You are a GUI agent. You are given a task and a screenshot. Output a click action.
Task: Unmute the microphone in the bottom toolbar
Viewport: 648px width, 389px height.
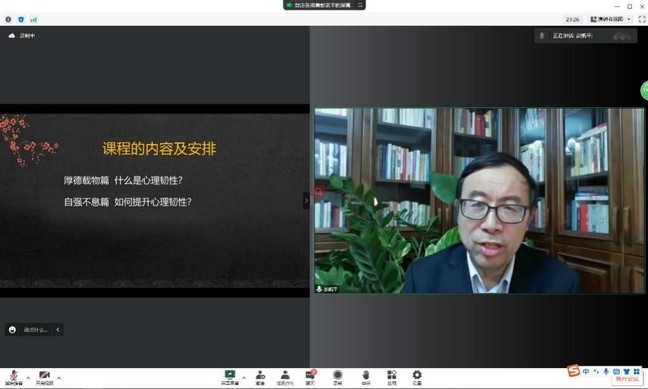click(x=14, y=377)
